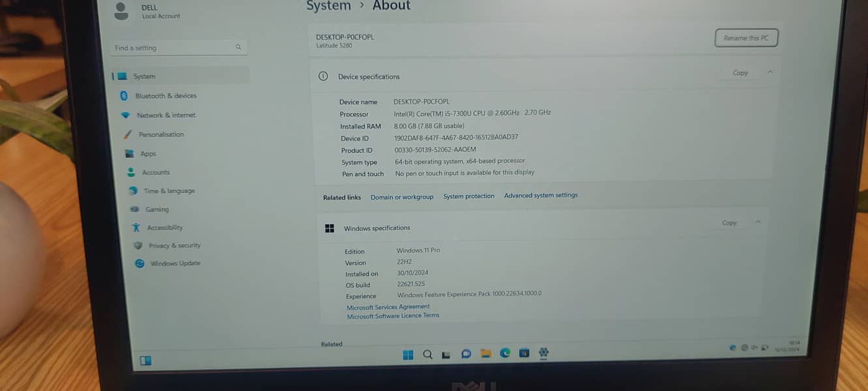Select Windows Update in the sidebar

pyautogui.click(x=175, y=263)
